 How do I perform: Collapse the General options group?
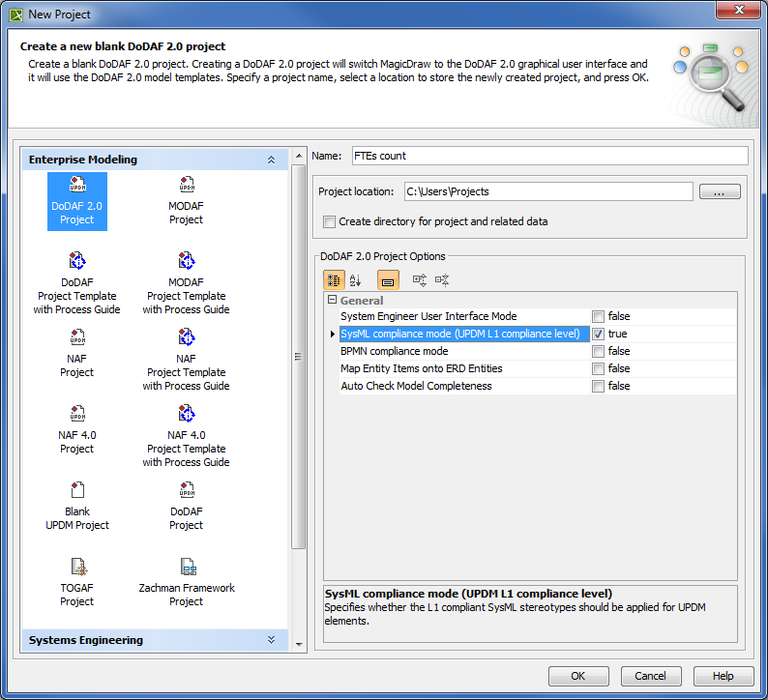click(332, 300)
